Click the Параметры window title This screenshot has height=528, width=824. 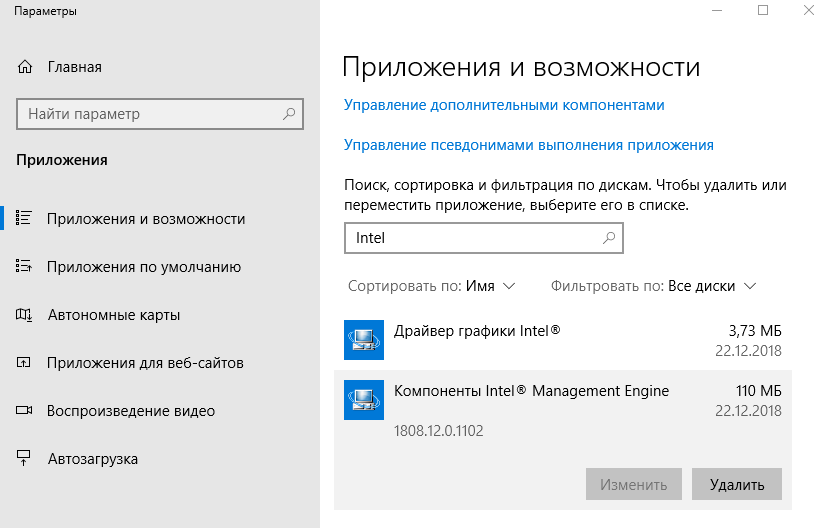(x=45, y=11)
